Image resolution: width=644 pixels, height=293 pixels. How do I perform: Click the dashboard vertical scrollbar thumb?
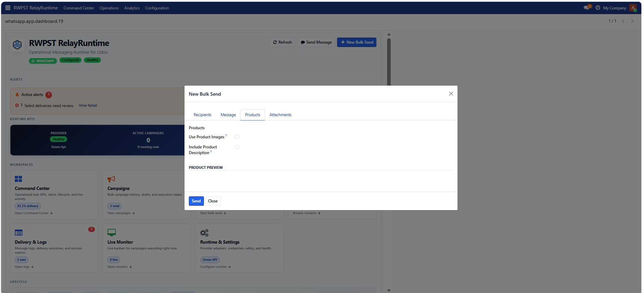pyautogui.click(x=389, y=62)
